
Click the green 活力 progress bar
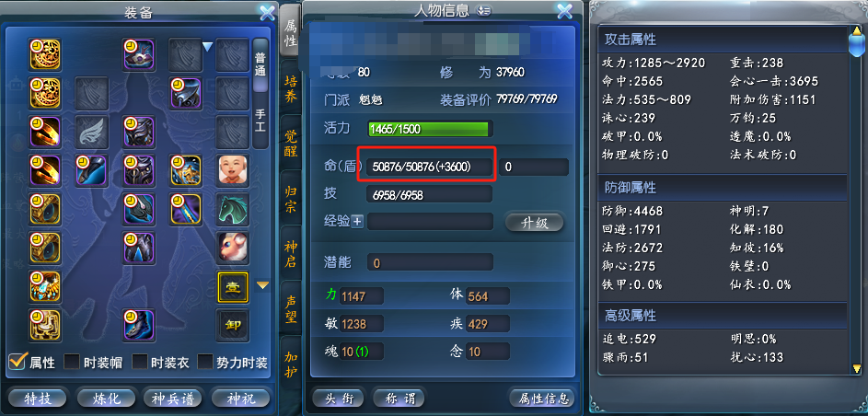[428, 130]
